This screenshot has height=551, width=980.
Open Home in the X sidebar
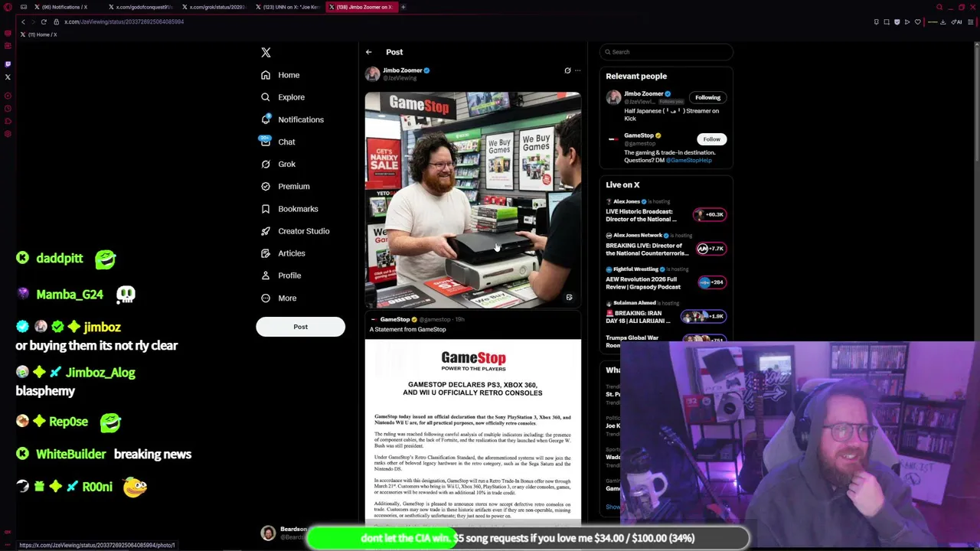[x=279, y=75]
